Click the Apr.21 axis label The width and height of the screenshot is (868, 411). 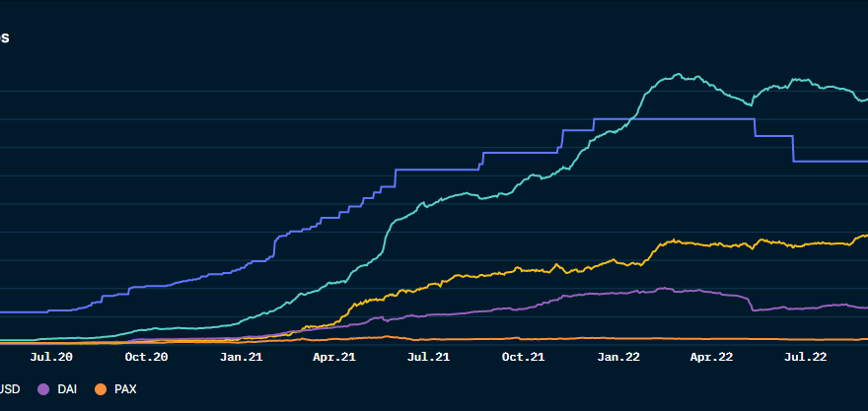[334, 358]
